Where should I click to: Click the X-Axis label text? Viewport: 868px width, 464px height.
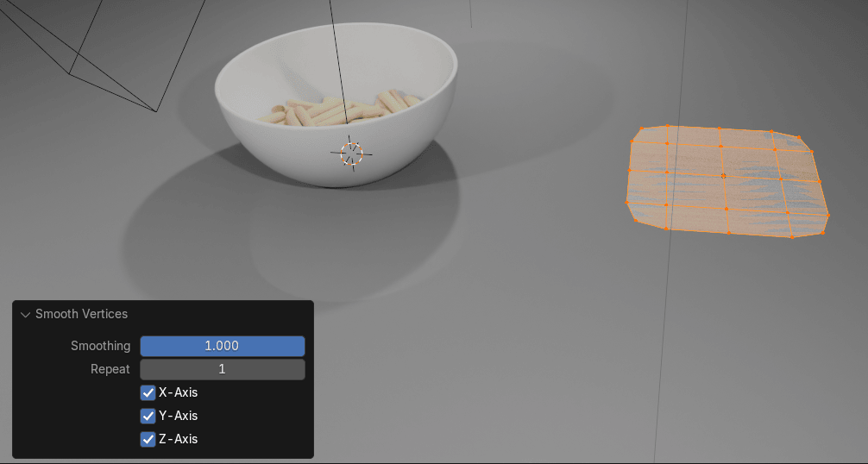tap(179, 392)
